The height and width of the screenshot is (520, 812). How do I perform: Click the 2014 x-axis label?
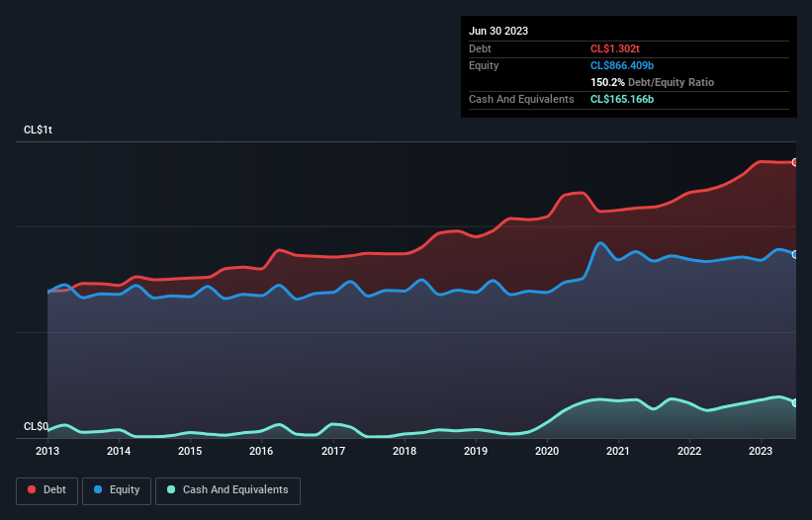click(x=119, y=451)
